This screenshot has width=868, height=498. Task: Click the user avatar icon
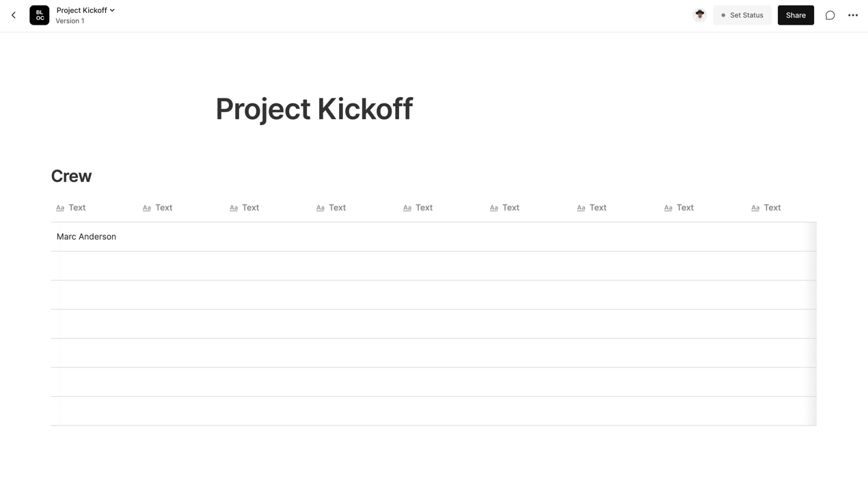coord(699,15)
